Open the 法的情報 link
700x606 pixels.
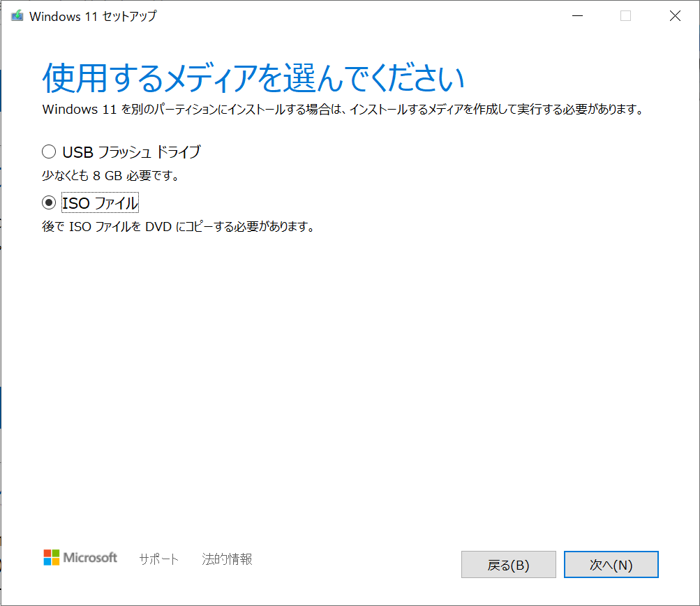[x=227, y=559]
